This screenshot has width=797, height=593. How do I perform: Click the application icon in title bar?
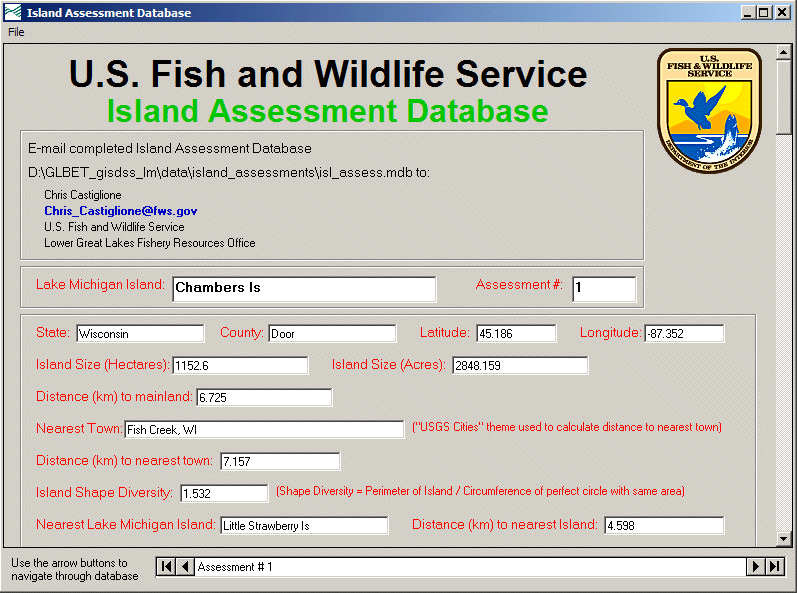[13, 12]
